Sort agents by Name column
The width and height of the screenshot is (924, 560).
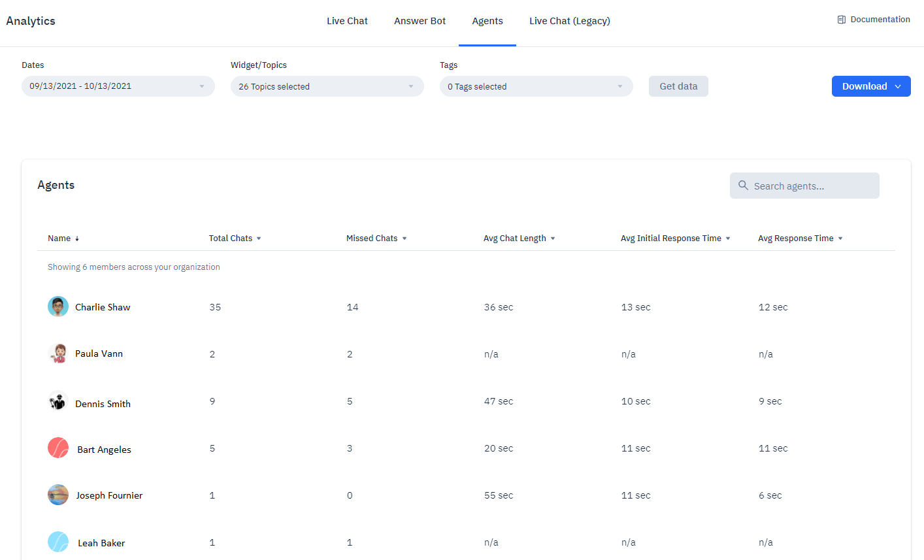[x=63, y=239]
